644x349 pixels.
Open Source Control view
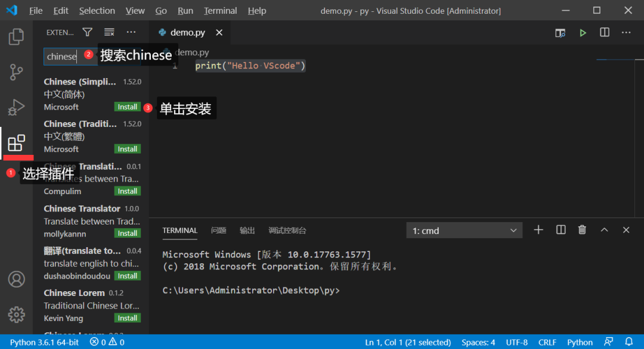[x=16, y=72]
